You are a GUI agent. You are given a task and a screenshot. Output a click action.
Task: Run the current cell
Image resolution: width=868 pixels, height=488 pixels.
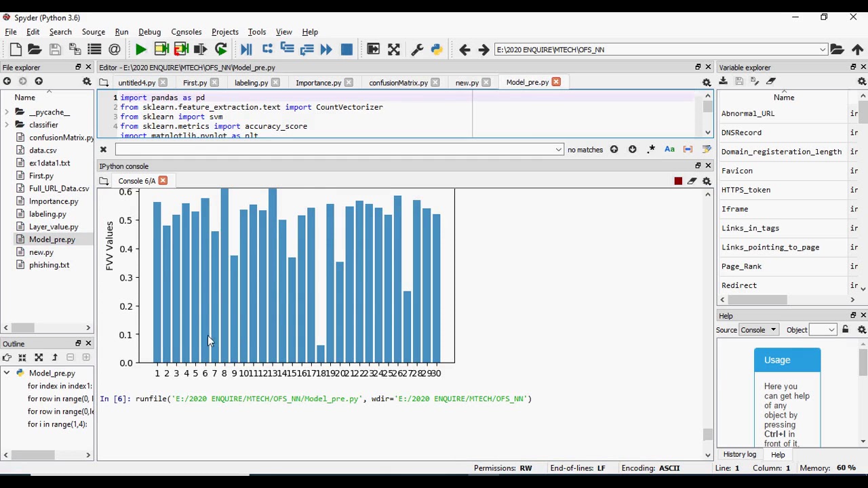161,49
